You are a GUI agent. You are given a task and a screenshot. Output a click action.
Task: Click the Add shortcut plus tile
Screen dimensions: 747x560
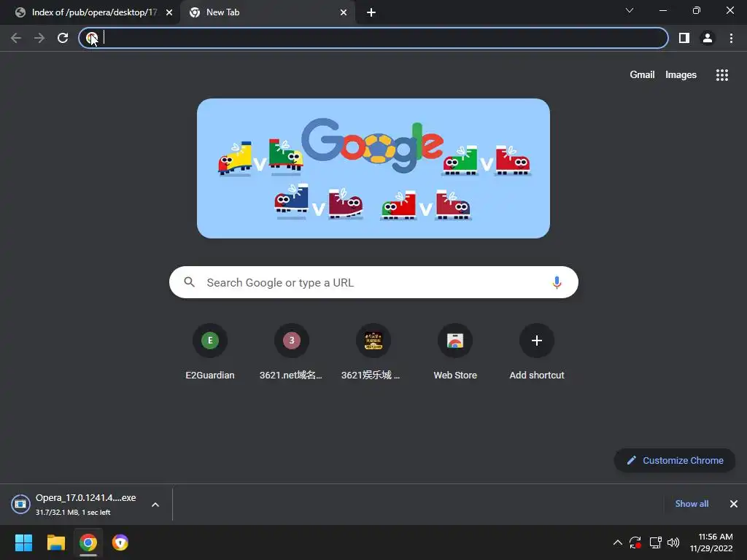[537, 351]
